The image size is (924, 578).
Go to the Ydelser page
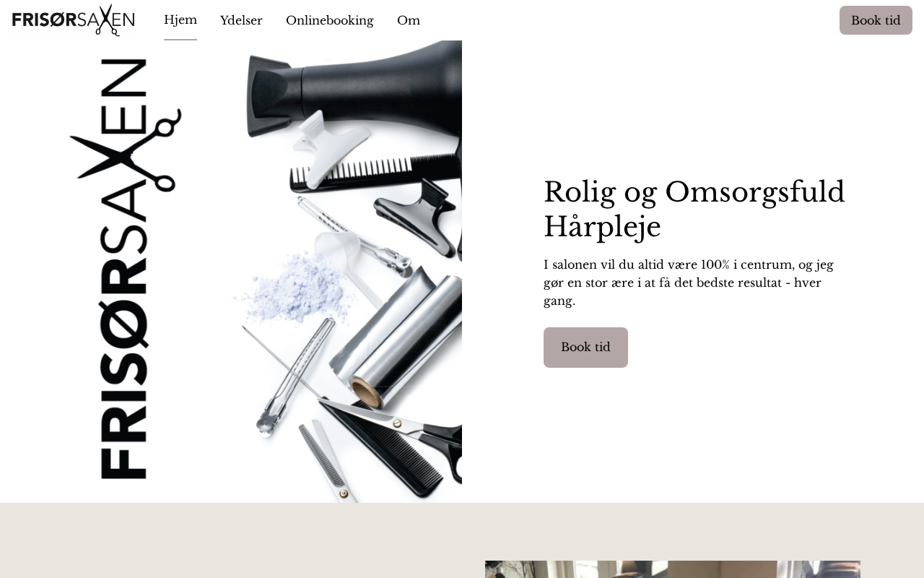241,20
